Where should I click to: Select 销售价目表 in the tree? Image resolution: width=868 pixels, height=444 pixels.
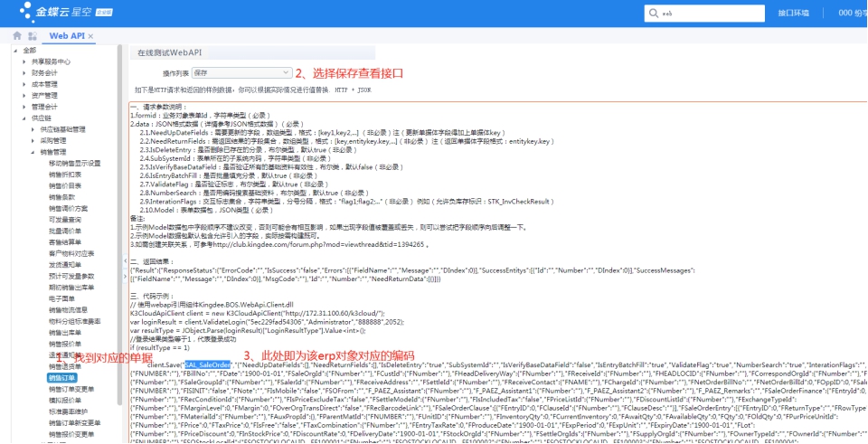(65, 185)
